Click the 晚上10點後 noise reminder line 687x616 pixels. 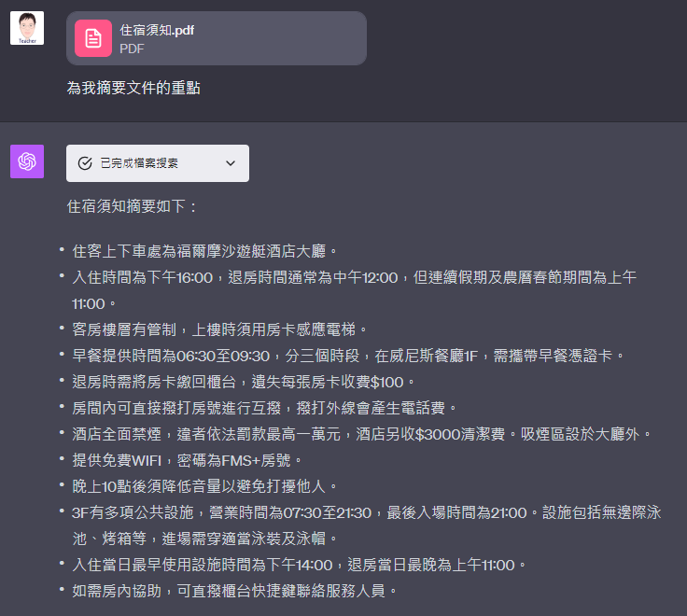(x=204, y=486)
